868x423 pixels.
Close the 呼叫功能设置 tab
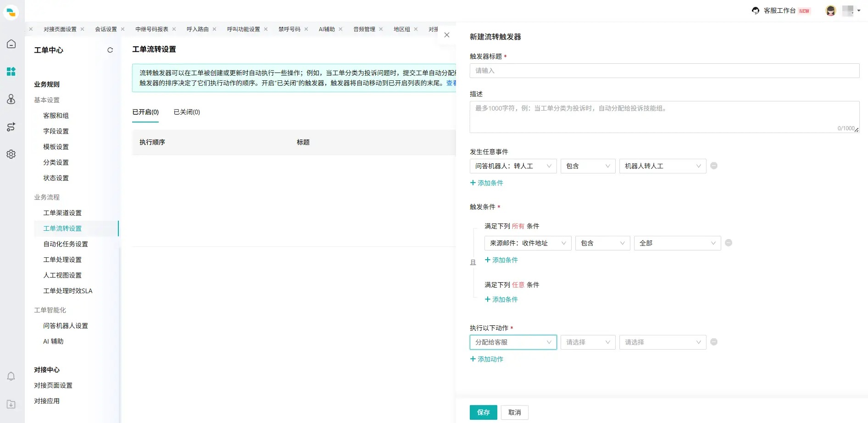coord(266,29)
